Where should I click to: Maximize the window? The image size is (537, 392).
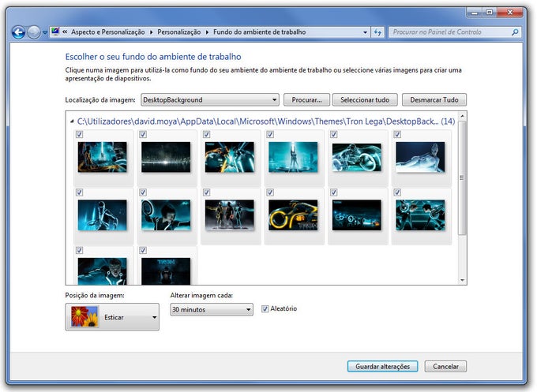click(x=490, y=13)
